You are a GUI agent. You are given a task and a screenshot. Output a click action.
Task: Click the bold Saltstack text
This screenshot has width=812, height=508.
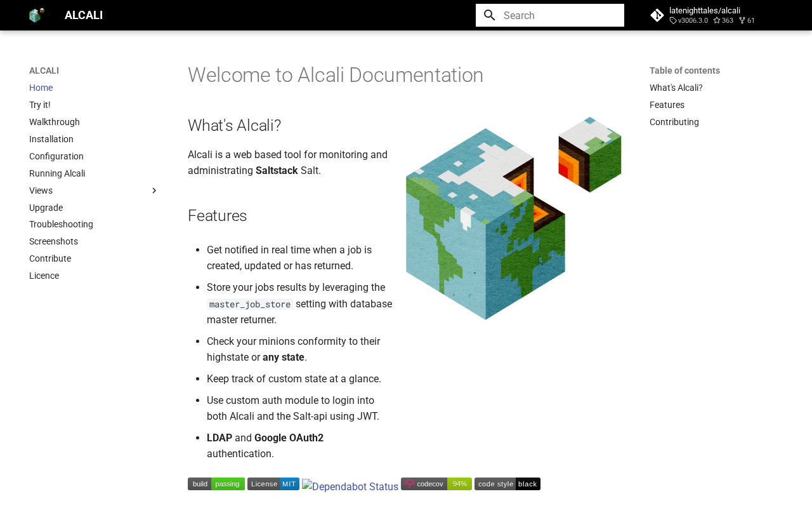[277, 170]
